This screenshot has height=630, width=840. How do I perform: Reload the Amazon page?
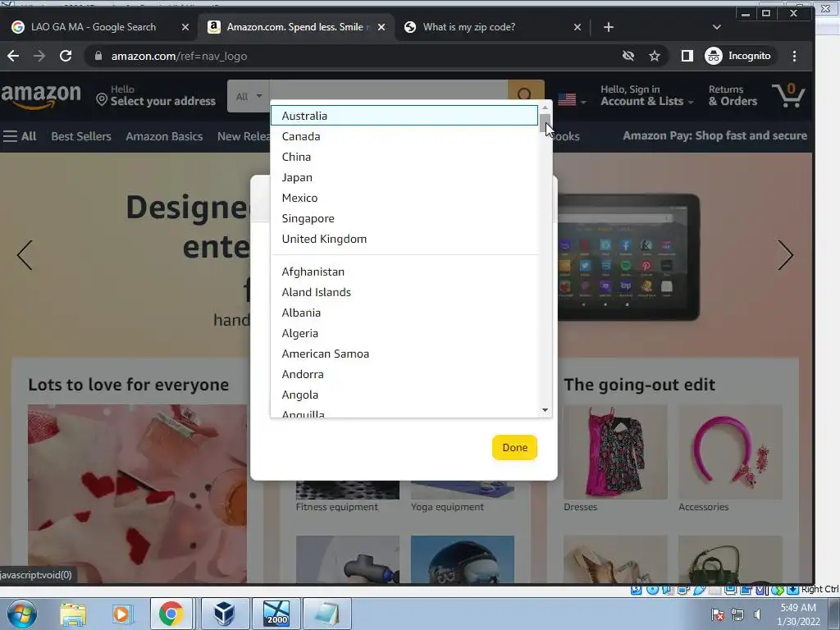click(66, 56)
